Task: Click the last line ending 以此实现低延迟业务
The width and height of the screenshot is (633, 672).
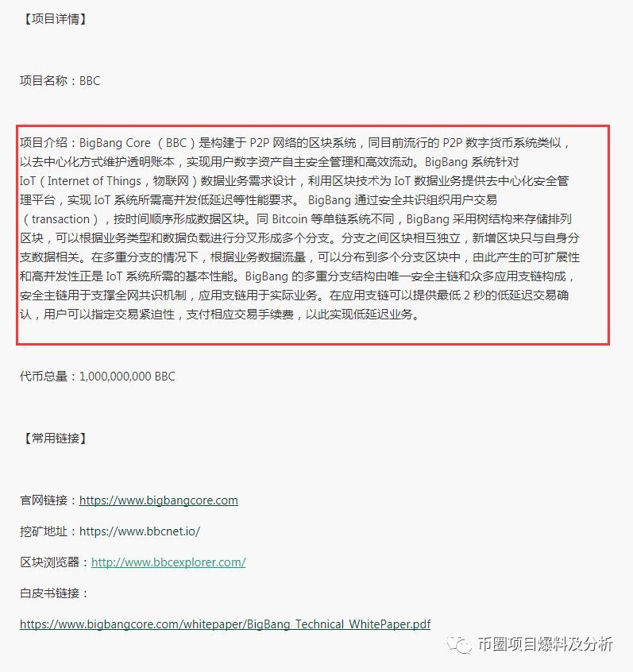Action: (219, 314)
